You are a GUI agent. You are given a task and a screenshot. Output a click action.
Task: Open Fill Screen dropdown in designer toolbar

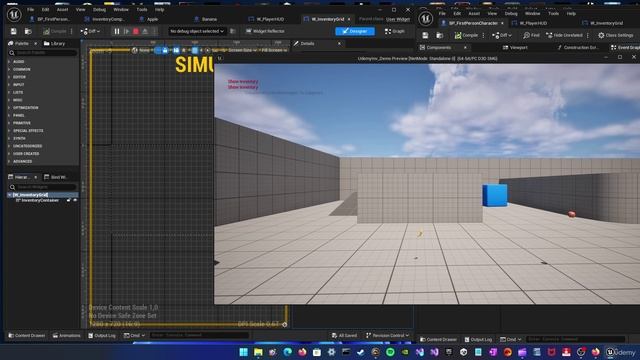pos(274,50)
